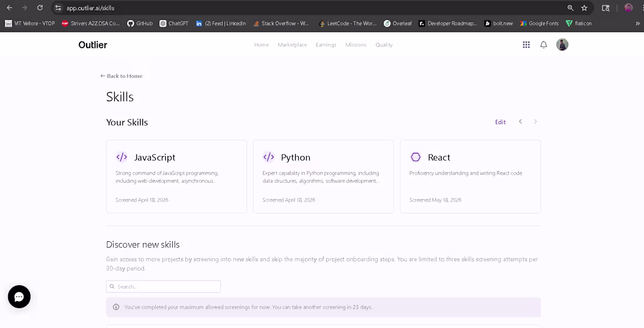Click info icon in screening limit notice
This screenshot has width=644, height=328.
click(117, 307)
